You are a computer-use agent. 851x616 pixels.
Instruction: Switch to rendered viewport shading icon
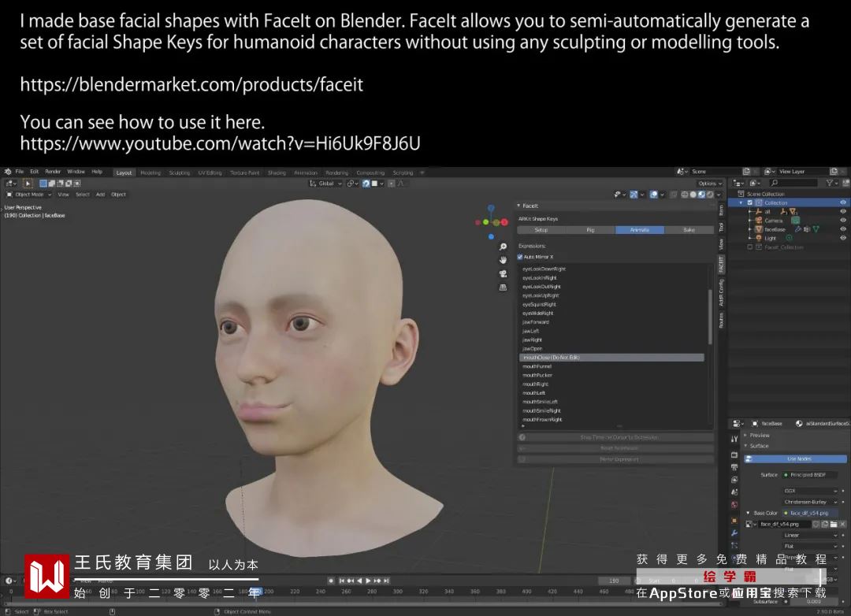pos(709,195)
